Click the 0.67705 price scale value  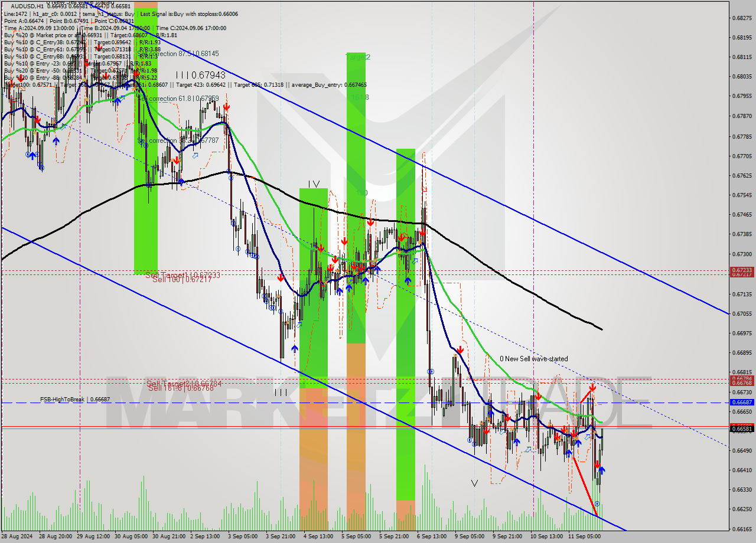click(x=742, y=156)
